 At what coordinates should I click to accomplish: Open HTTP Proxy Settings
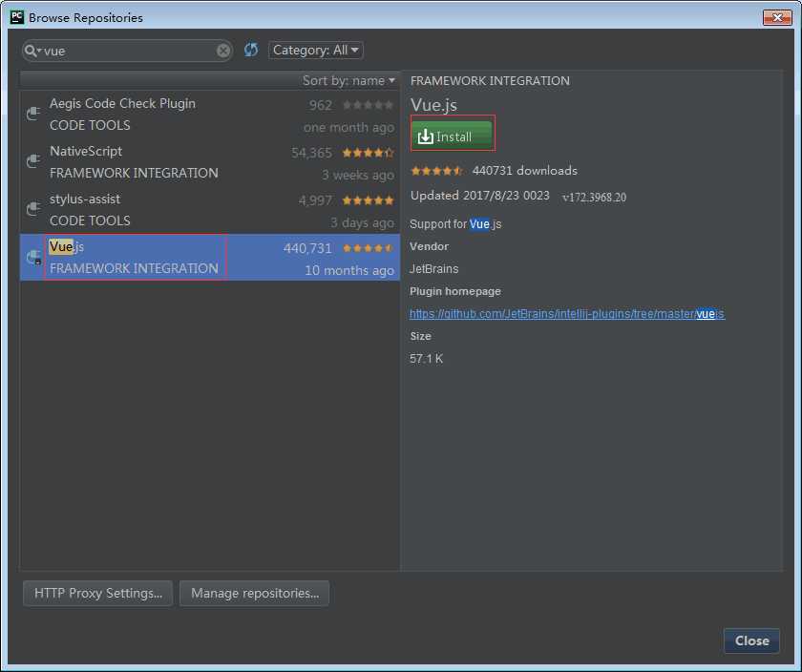tap(97, 593)
